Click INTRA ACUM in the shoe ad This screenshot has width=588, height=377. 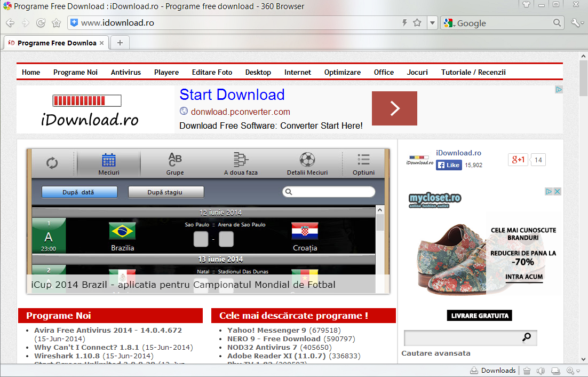click(524, 277)
